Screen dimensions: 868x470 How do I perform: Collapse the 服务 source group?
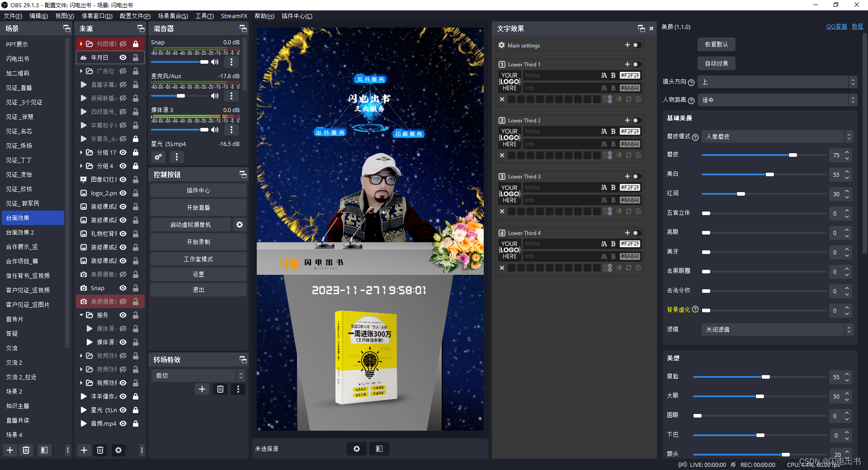[x=81, y=315]
